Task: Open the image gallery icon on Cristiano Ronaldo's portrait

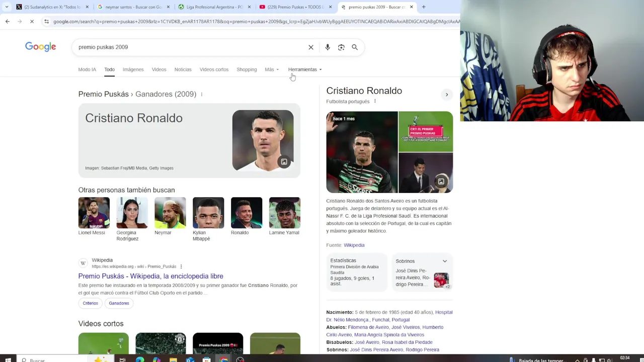Action: (284, 162)
